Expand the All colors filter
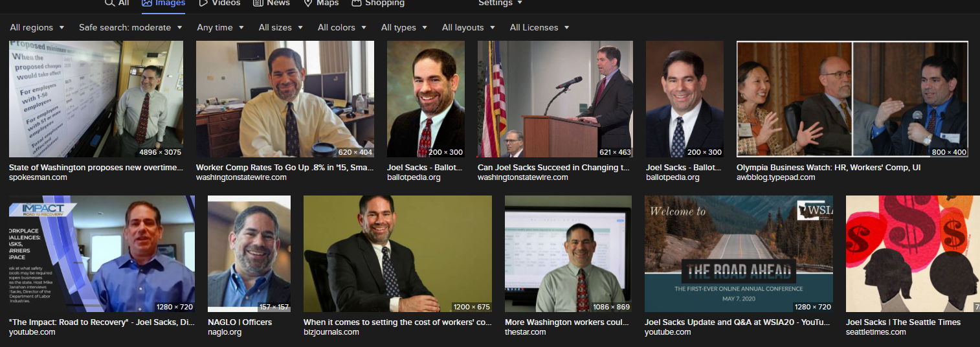The width and height of the screenshot is (980, 347). tap(342, 27)
